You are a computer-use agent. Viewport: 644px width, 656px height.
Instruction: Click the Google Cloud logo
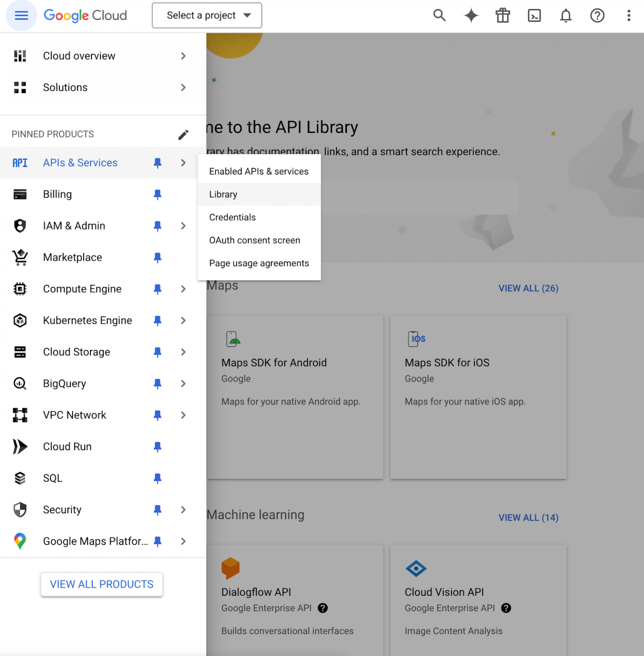[85, 15]
